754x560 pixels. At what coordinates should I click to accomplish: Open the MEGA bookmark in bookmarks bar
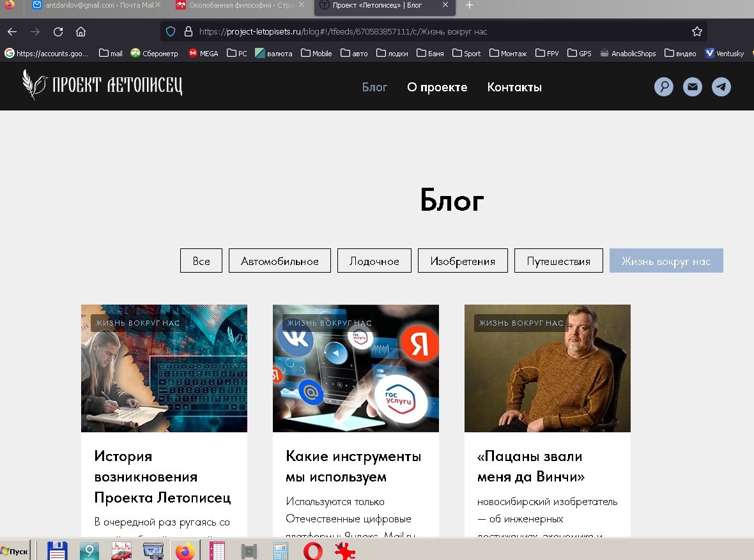pos(203,54)
